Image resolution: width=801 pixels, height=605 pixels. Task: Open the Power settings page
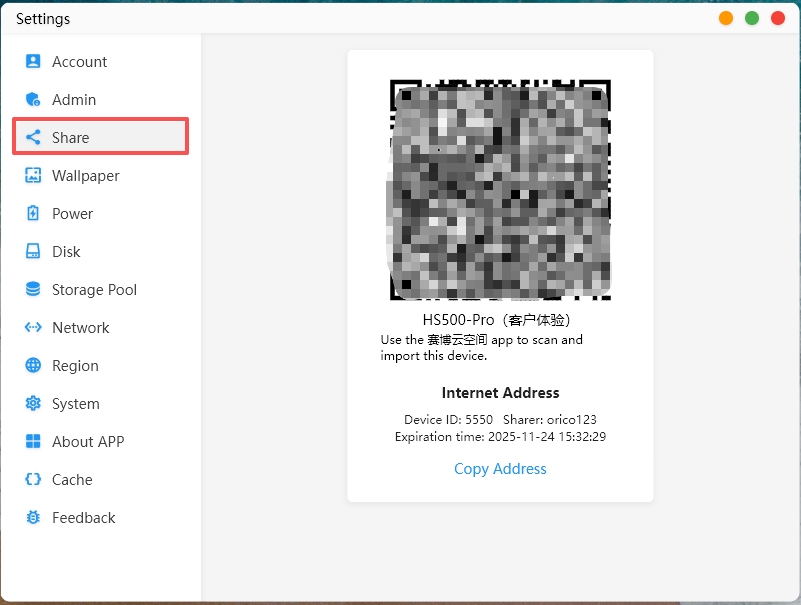pyautogui.click(x=101, y=213)
